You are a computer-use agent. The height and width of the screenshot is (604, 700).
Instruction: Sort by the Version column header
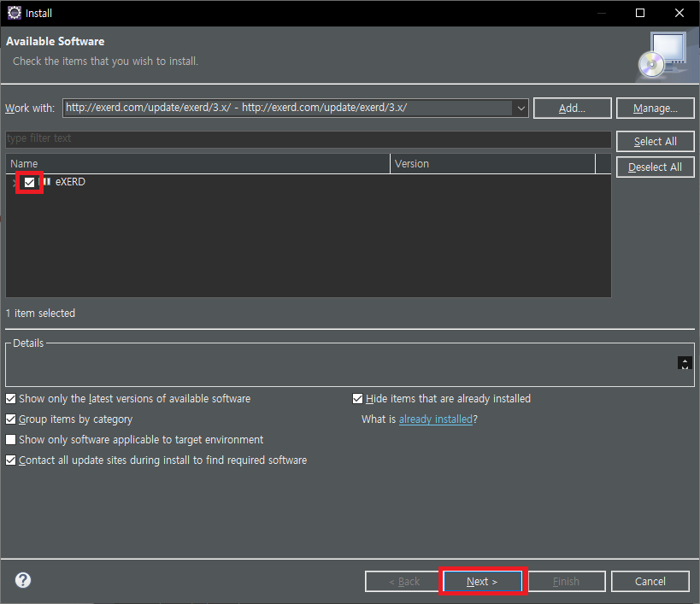coord(493,164)
